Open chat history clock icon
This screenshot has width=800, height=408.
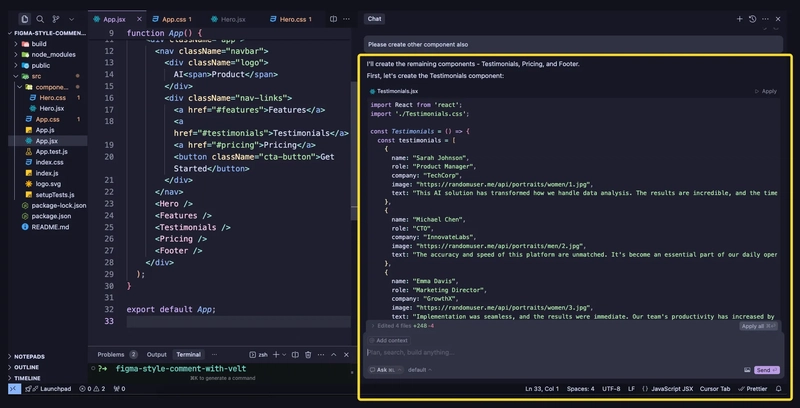coord(752,19)
